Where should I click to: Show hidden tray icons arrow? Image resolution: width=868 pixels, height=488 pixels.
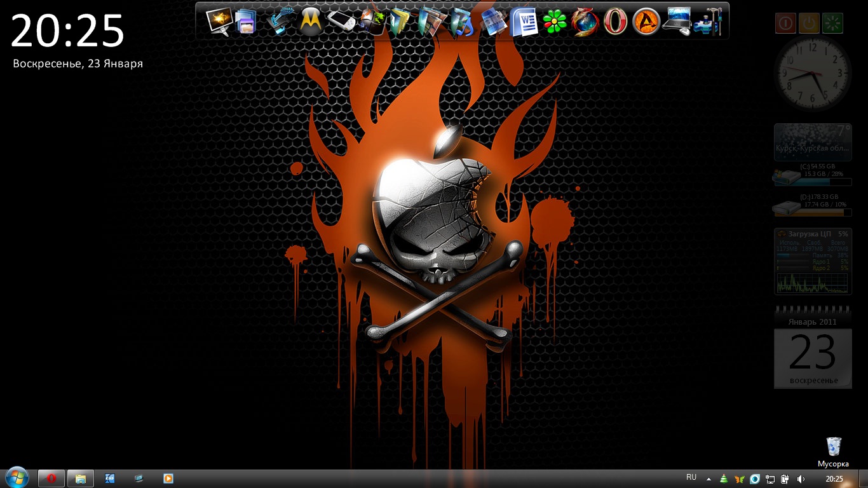709,479
